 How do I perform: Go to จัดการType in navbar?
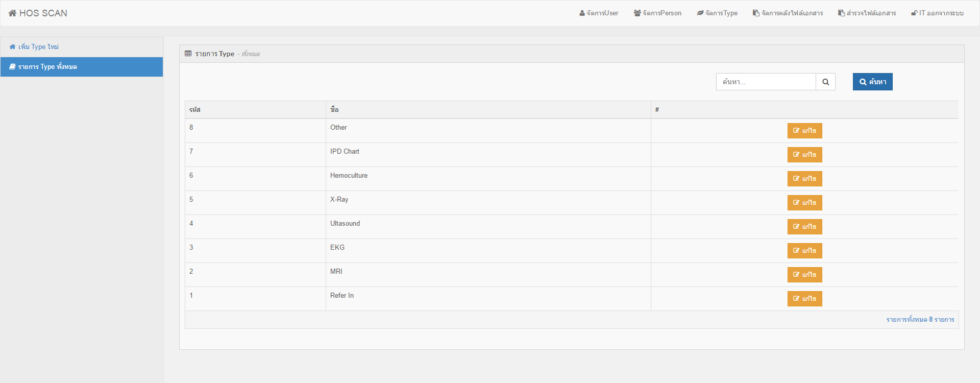(x=717, y=13)
